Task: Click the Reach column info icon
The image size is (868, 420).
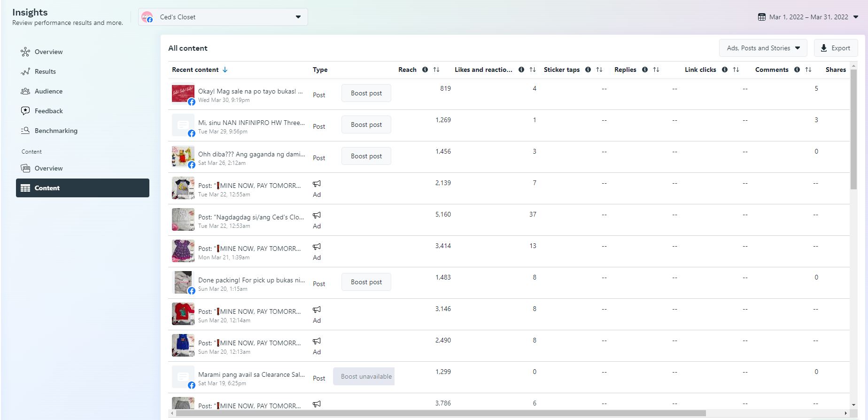Action: pos(425,70)
